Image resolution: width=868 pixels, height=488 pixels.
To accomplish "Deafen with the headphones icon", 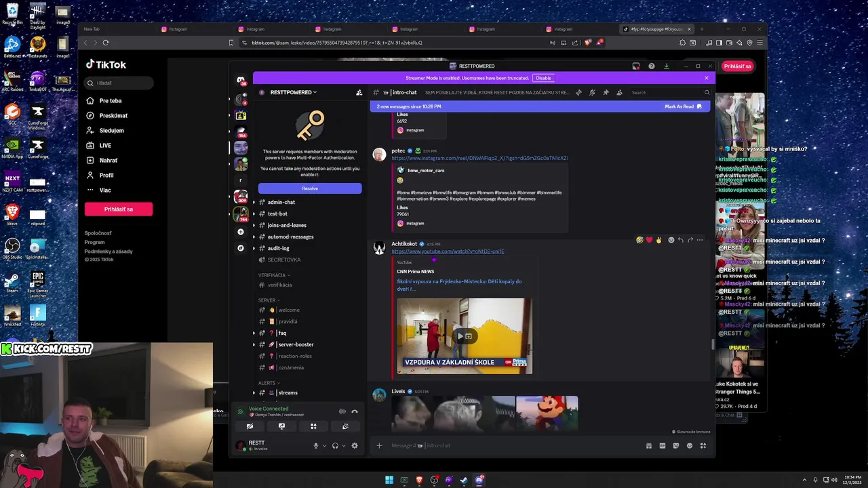I will 335,445.
